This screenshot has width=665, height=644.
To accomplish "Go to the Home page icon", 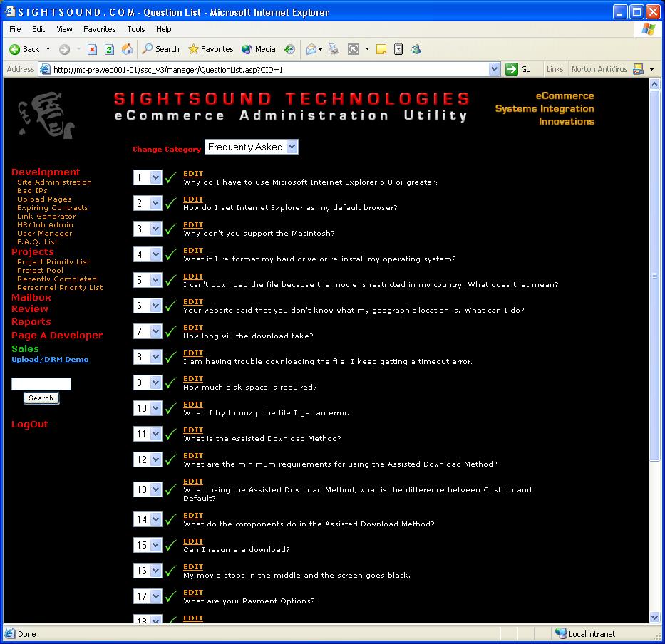I will [127, 49].
